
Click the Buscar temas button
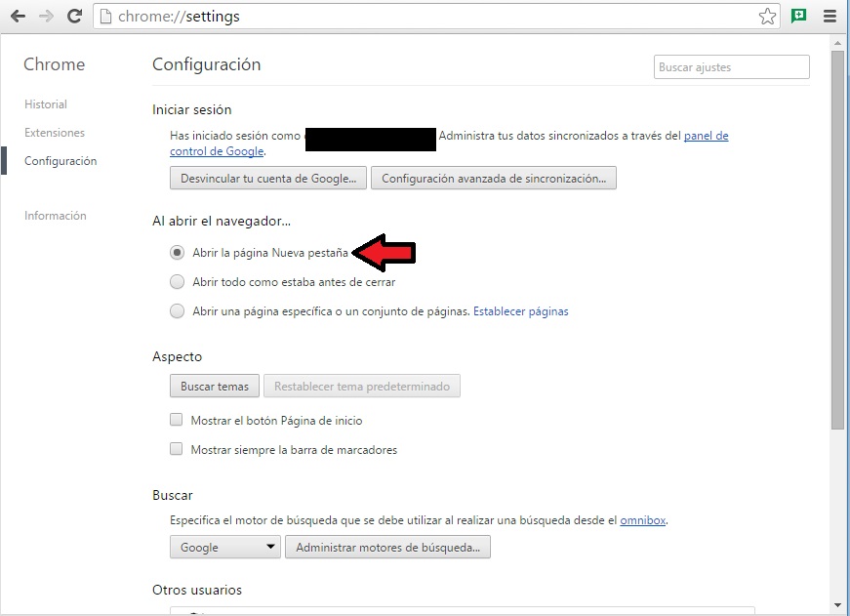tap(215, 386)
